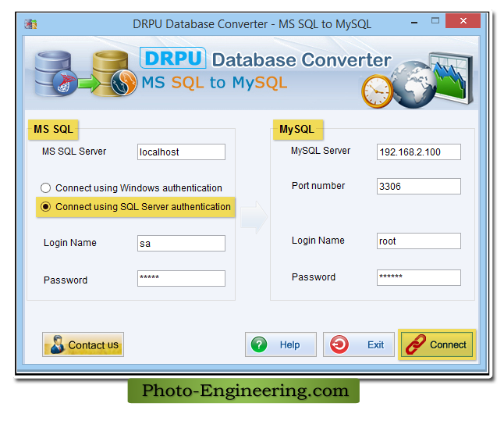Open the Contact us button
504x421 pixels.
tap(83, 344)
